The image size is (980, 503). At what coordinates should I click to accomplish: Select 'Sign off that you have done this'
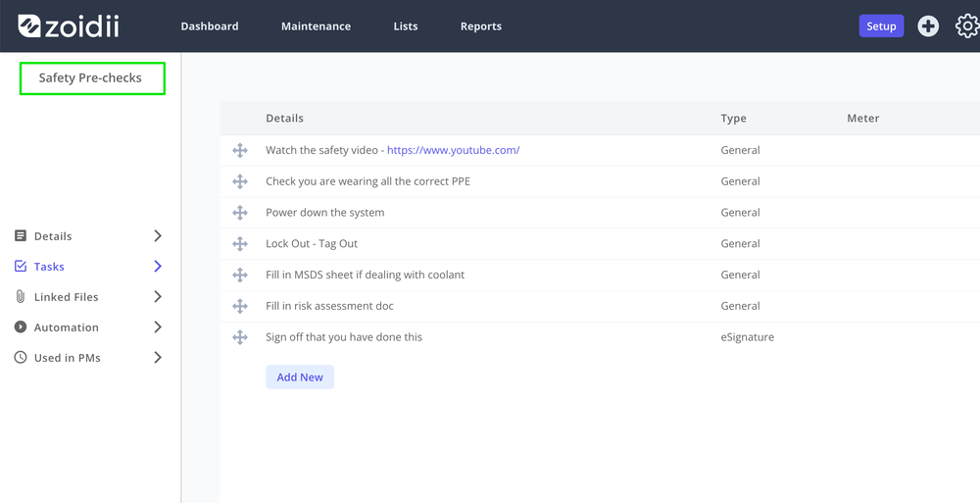pos(344,337)
